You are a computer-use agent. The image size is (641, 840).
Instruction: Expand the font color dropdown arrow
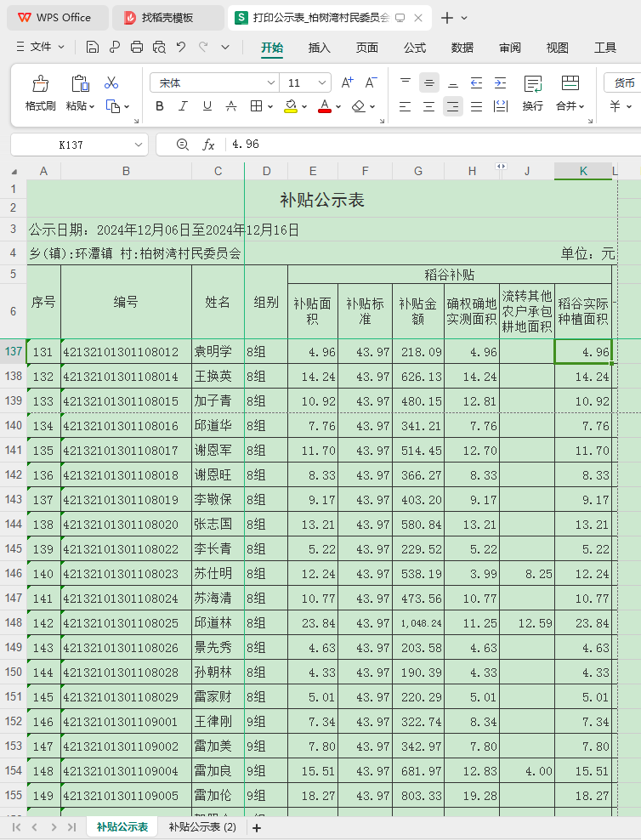pyautogui.click(x=338, y=106)
